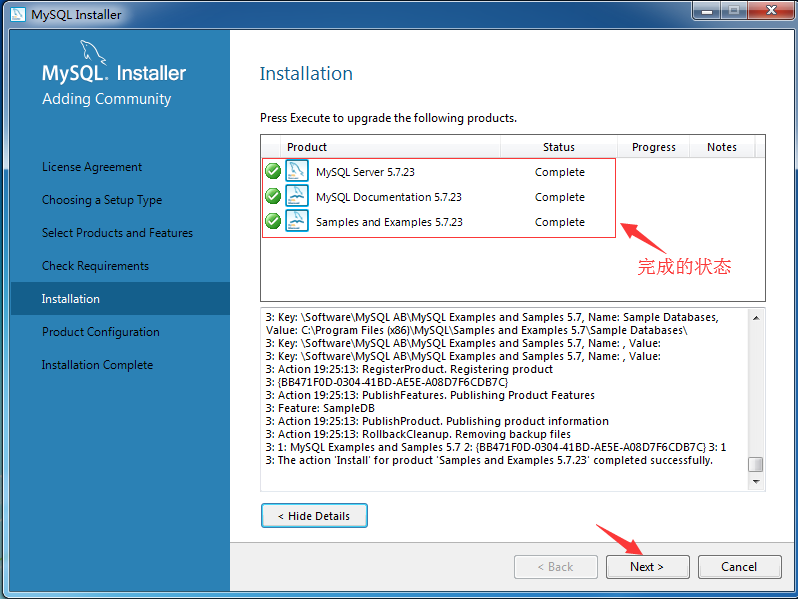Click the log scrollbar up arrow
Viewport: 798px width, 599px height.
(756, 318)
